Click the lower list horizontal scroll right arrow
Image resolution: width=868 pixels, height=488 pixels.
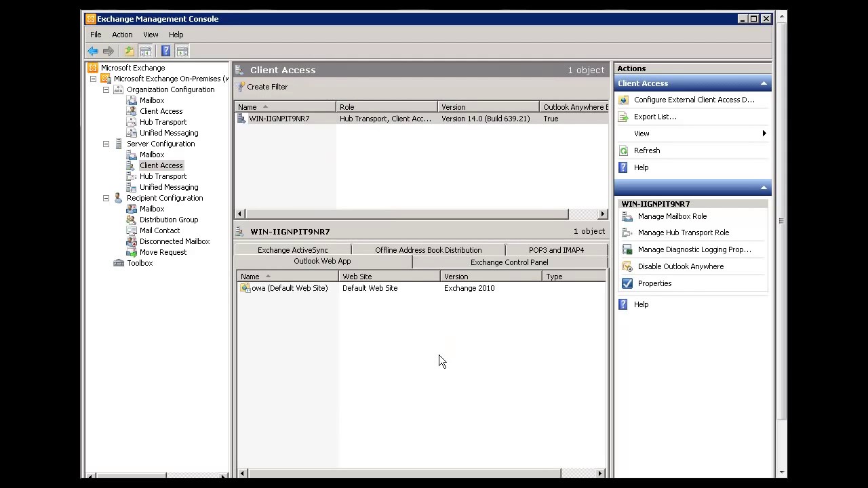coord(600,473)
